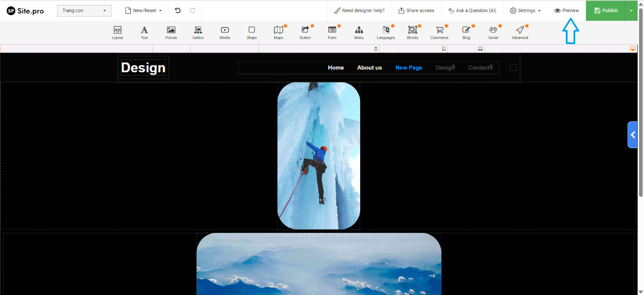Screen dimensions: 644x295
Task: Insert a Picture element
Action: pyautogui.click(x=171, y=32)
